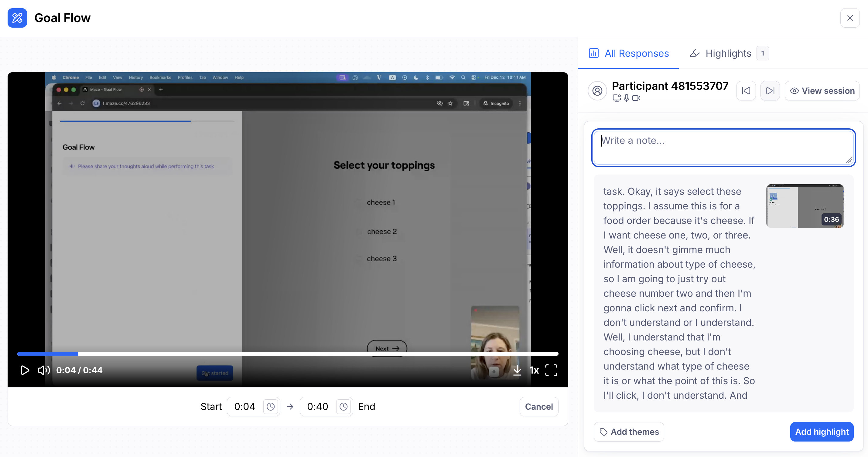Skip to next participant
The height and width of the screenshot is (457, 868).
[770, 91]
